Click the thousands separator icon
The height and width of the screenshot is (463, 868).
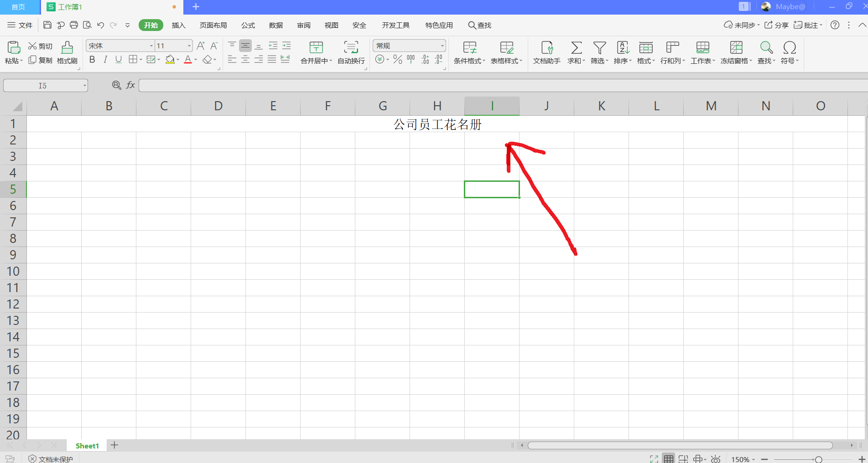(x=411, y=59)
